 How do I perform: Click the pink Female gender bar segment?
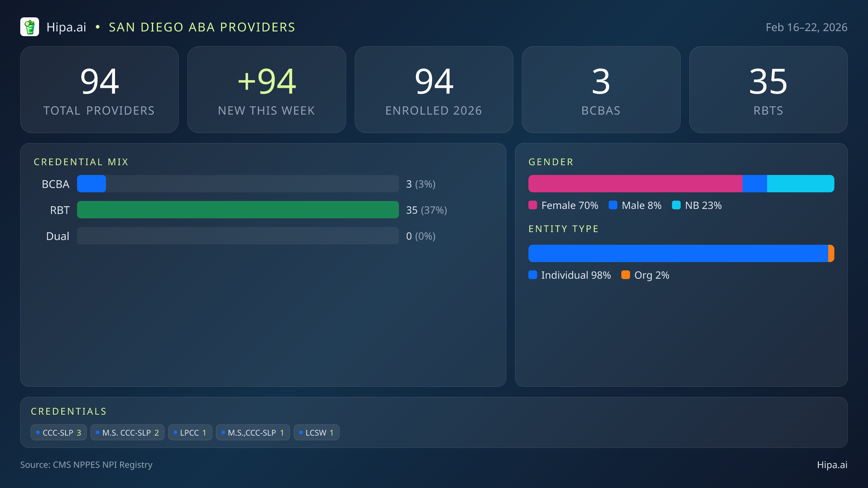tap(635, 184)
